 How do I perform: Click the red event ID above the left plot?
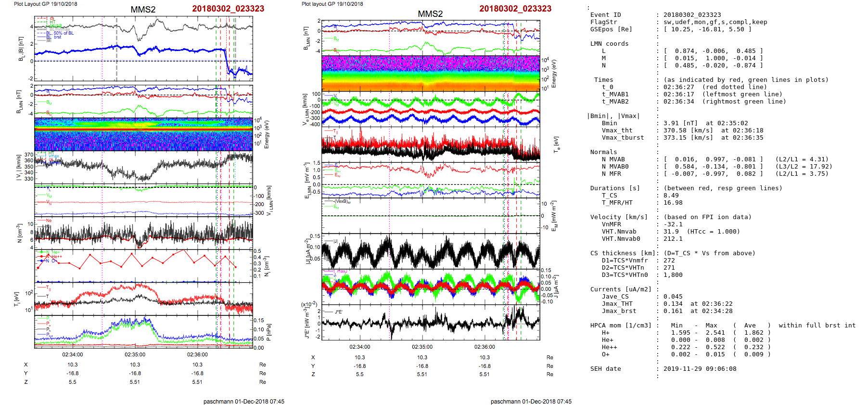[x=228, y=9]
